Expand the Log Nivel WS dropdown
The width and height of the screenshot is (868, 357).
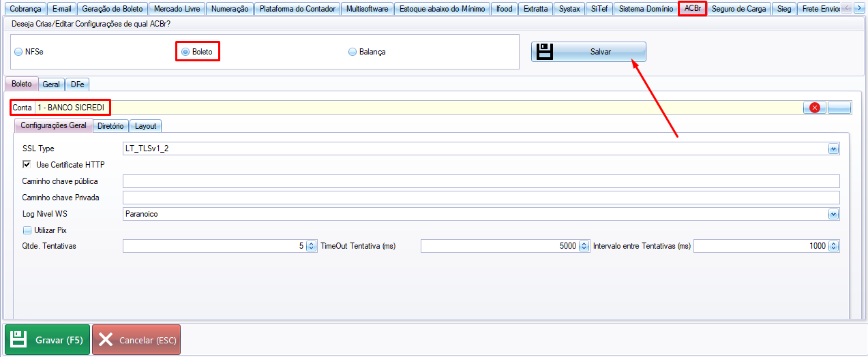833,214
